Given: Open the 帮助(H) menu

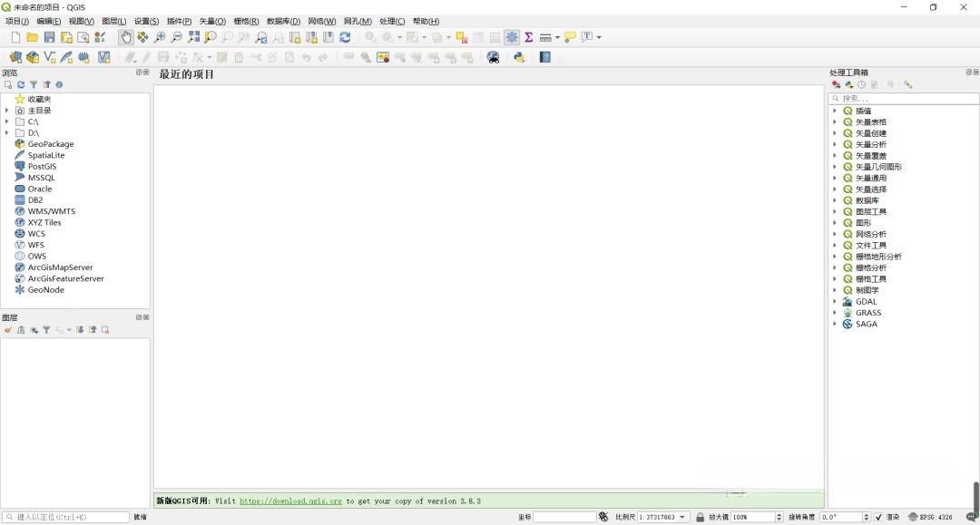Looking at the screenshot, I should (x=426, y=21).
